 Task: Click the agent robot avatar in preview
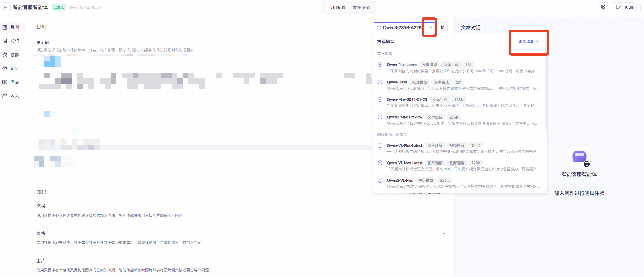(x=579, y=157)
